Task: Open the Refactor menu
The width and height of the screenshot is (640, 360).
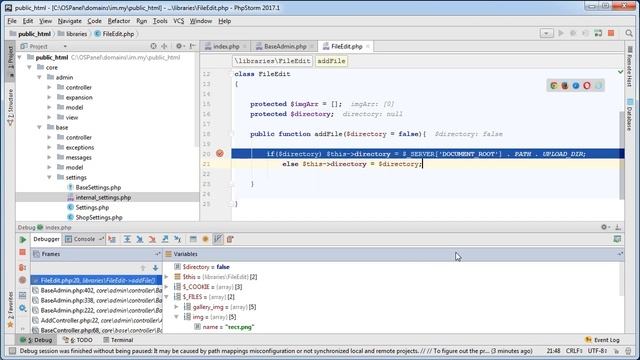Action: 119,21
